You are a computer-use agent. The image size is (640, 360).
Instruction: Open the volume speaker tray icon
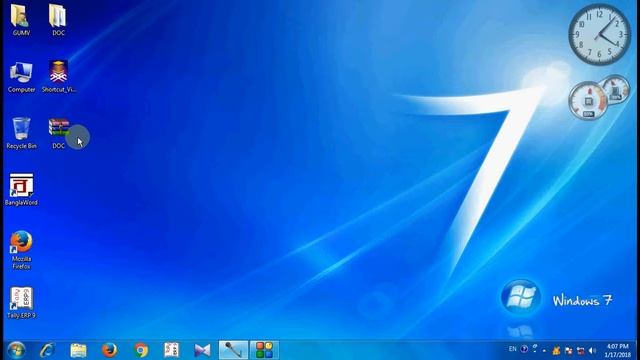593,350
